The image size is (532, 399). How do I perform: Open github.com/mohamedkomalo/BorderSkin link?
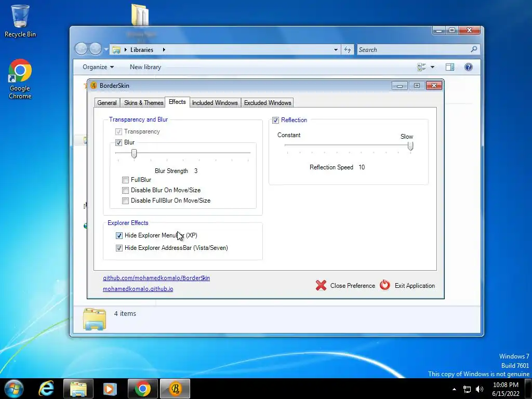coord(156,278)
